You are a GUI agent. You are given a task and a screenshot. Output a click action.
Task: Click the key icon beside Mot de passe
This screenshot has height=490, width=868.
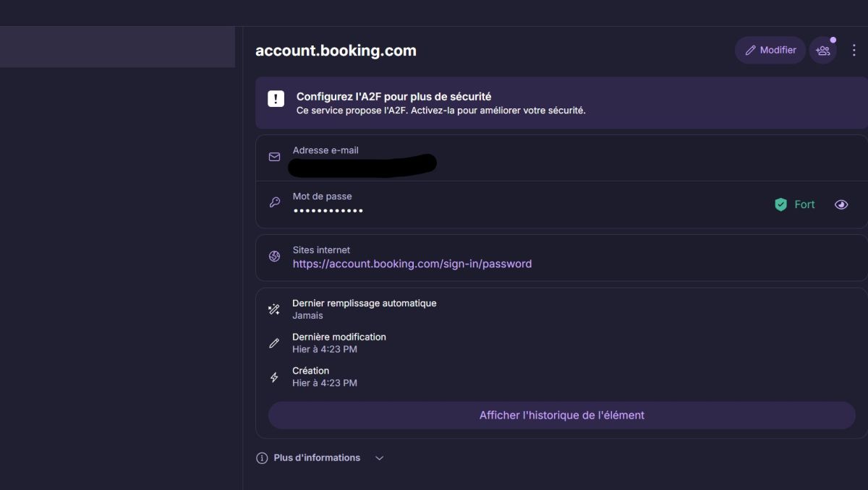click(274, 203)
